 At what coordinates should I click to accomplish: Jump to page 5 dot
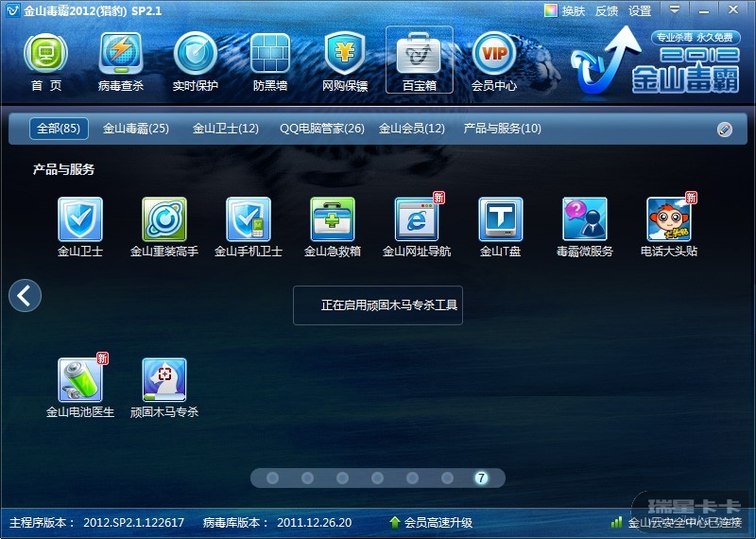[412, 478]
